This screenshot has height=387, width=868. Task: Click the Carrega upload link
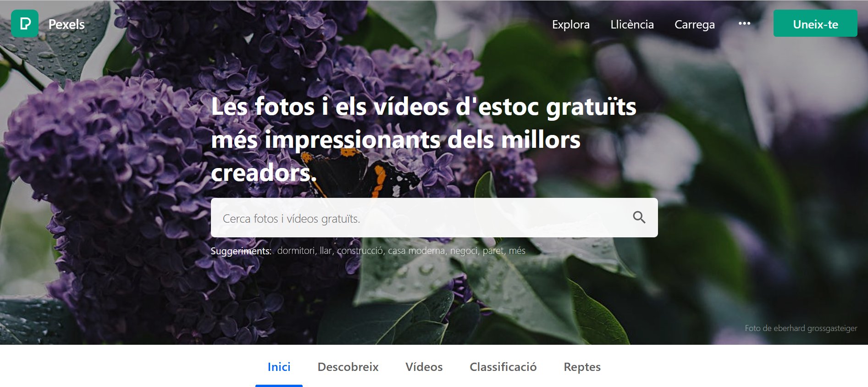[694, 24]
